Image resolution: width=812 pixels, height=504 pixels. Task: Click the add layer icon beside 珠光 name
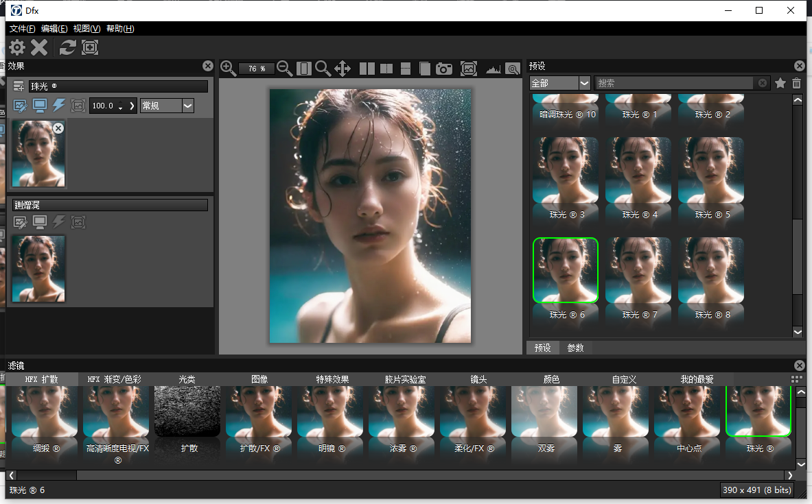(19, 86)
